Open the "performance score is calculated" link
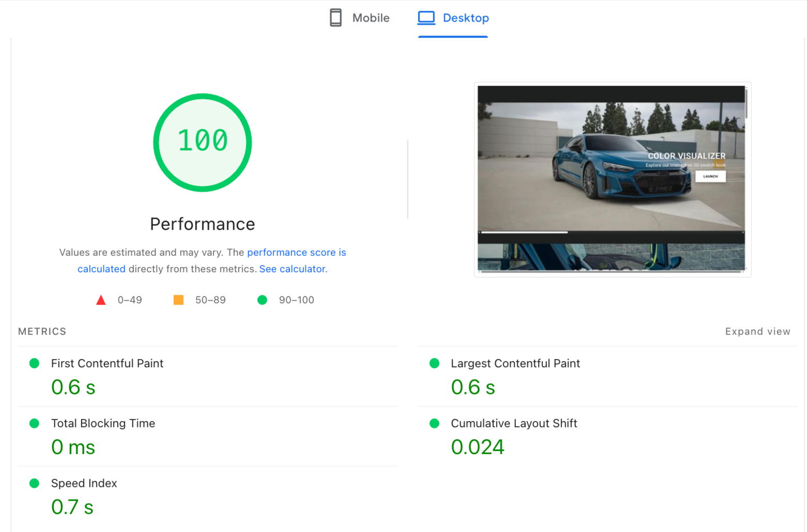807x532 pixels. (x=296, y=253)
